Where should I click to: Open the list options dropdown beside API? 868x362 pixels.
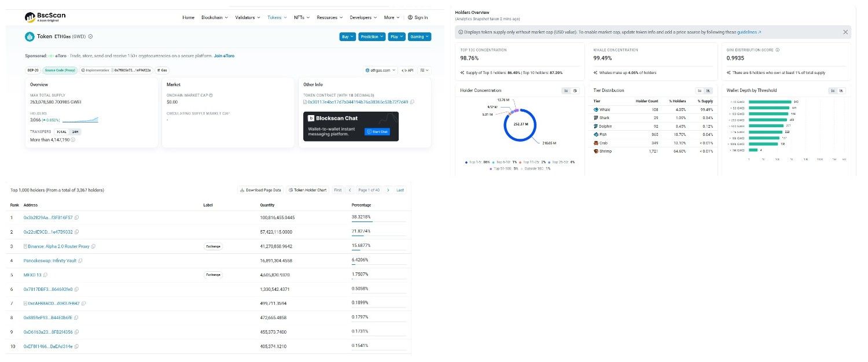tap(425, 70)
